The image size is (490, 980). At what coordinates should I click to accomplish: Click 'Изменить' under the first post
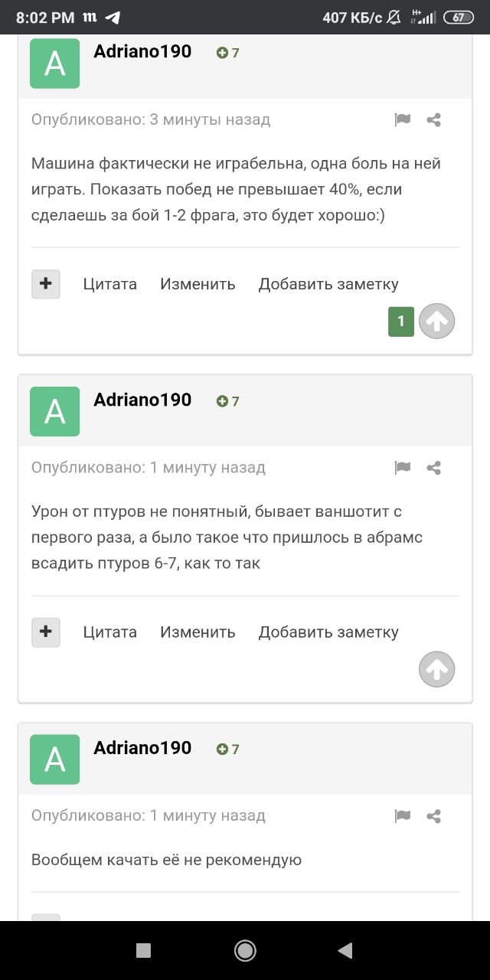click(198, 284)
